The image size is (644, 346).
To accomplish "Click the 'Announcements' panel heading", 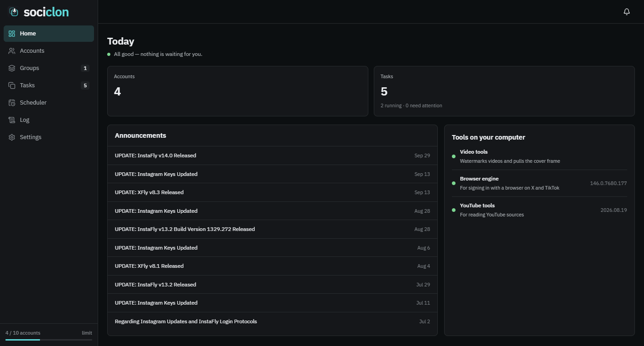I will (140, 135).
